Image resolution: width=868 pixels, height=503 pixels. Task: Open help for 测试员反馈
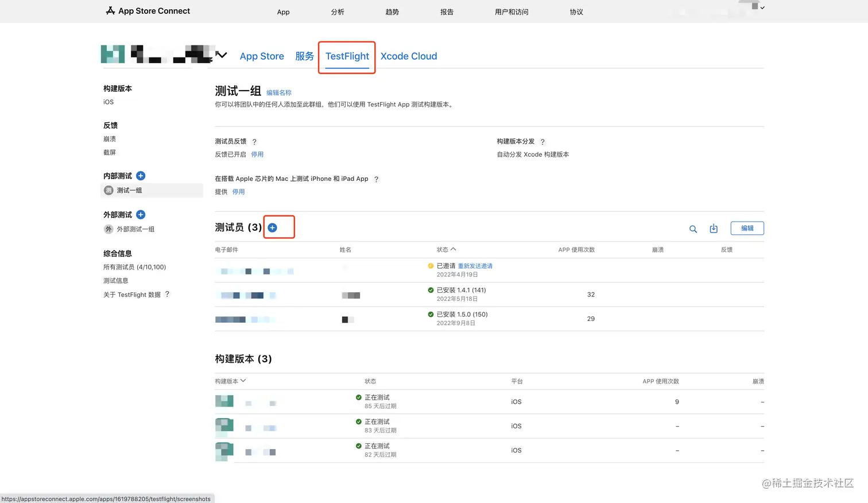[x=254, y=142]
